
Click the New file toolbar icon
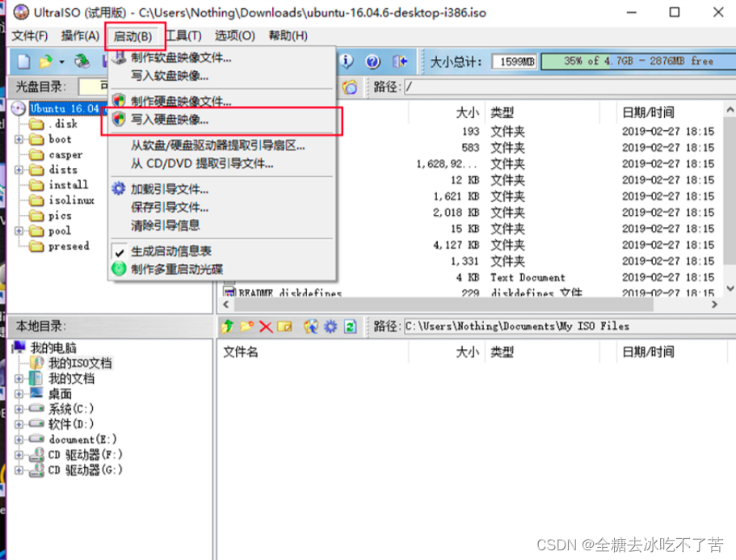click(x=23, y=61)
